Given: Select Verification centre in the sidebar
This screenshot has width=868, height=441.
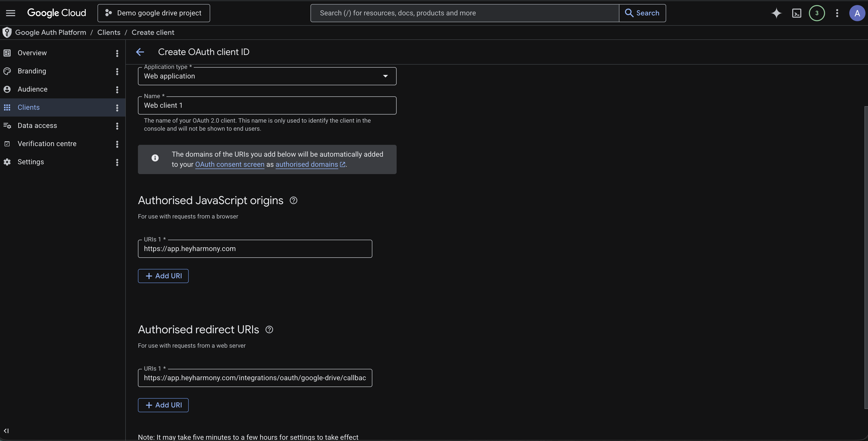Looking at the screenshot, I should [47, 144].
